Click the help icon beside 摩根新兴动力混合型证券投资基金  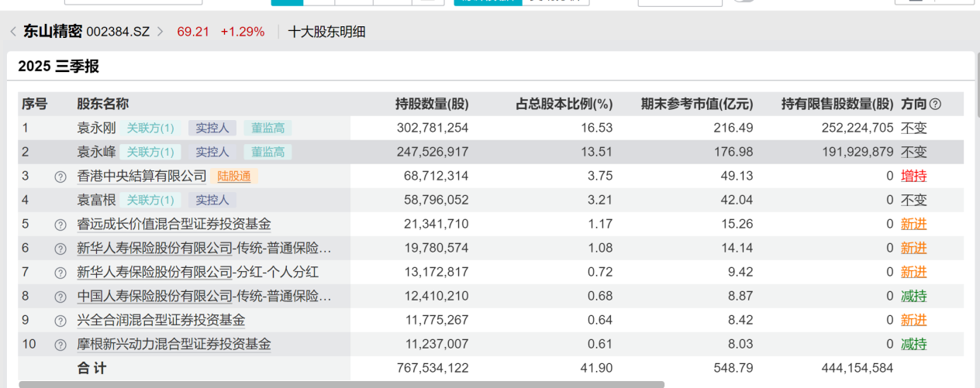(60, 345)
